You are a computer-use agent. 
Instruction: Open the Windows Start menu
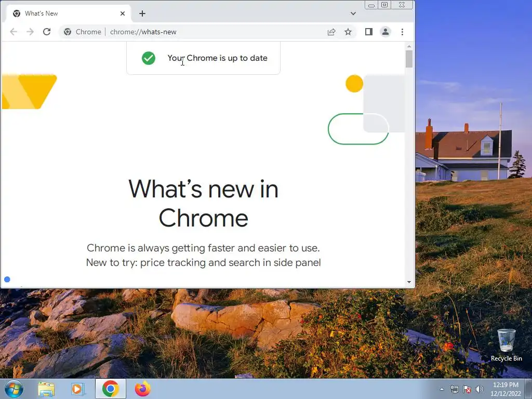(x=14, y=389)
